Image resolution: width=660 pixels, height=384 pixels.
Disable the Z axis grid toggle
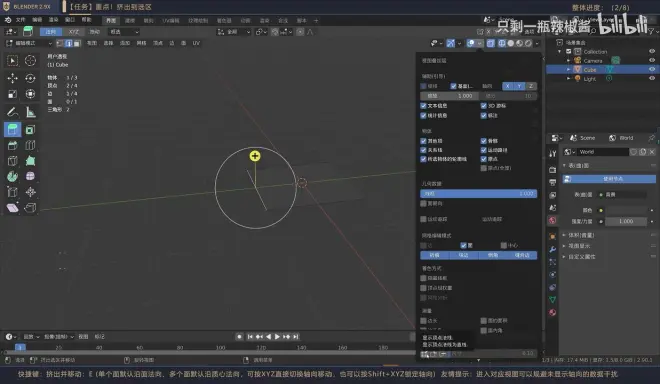[531, 86]
